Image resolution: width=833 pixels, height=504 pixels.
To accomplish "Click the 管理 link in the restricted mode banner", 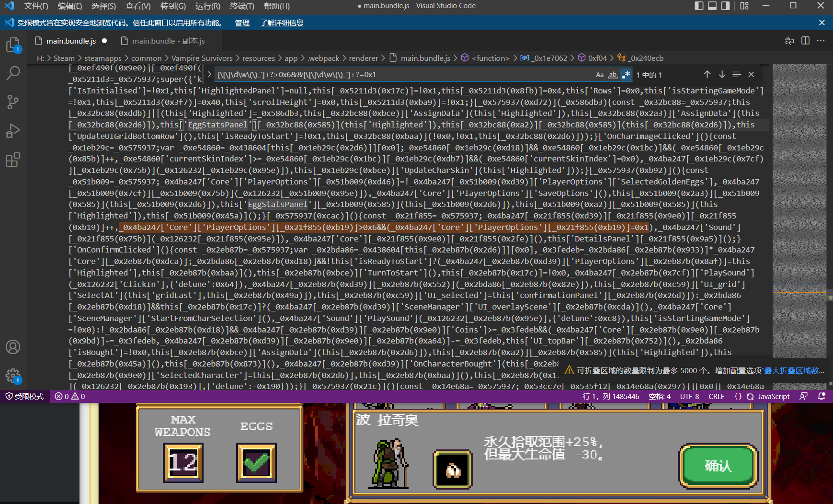I will point(242,23).
